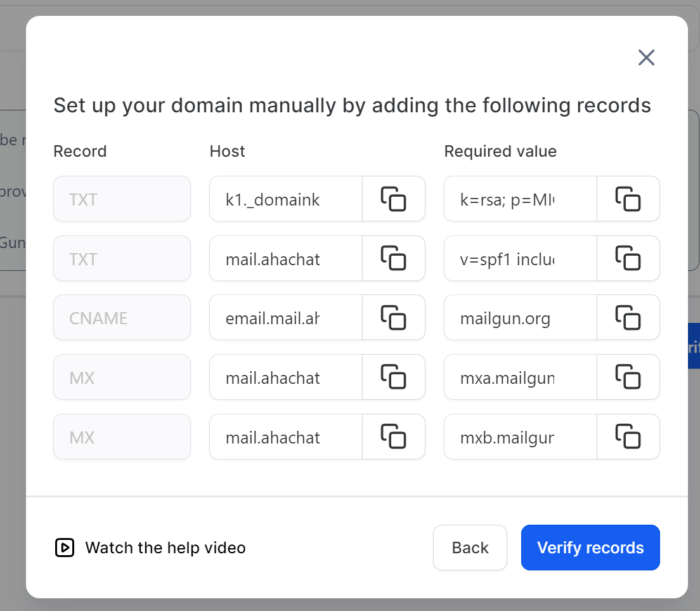Click the Host column header
The width and height of the screenshot is (700, 611).
(x=227, y=152)
